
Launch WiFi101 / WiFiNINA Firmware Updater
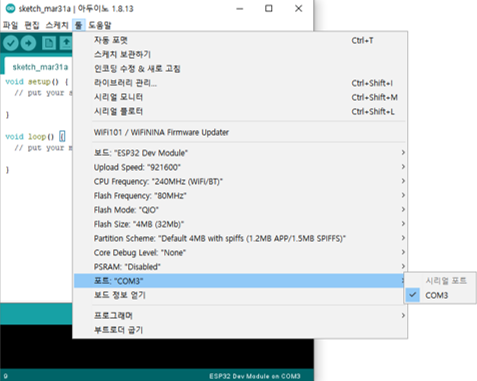point(240,132)
